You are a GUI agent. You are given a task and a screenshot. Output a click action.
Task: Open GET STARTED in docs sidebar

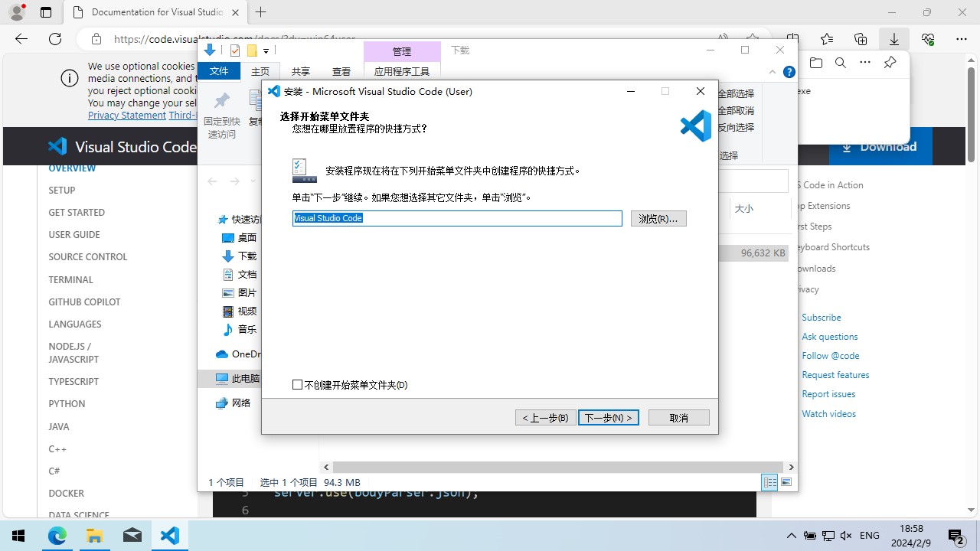coord(77,212)
